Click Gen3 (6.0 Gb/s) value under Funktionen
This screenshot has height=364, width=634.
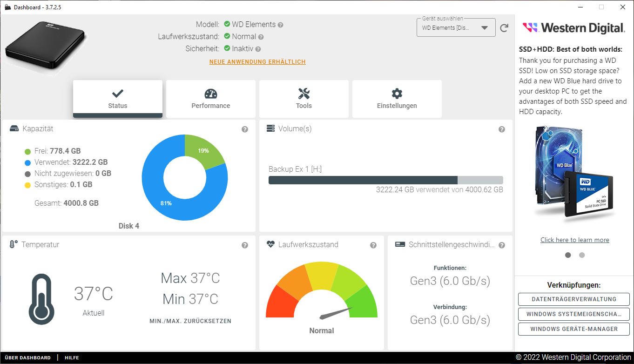click(450, 281)
